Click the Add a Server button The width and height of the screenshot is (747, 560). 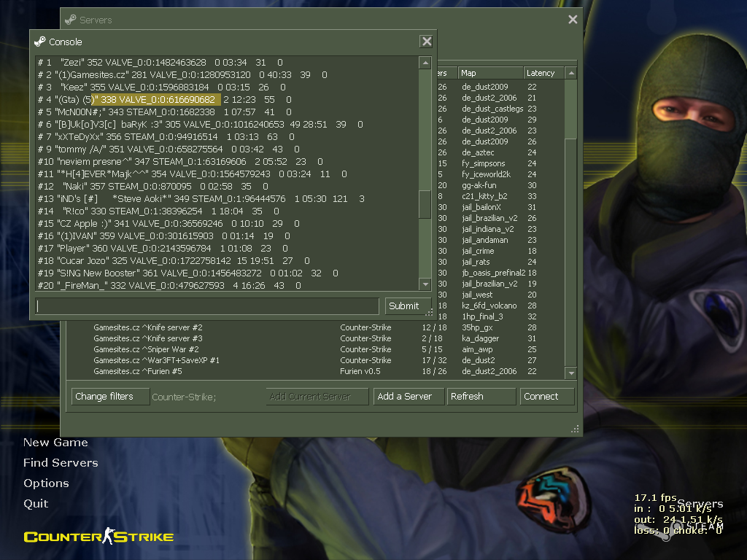point(409,396)
